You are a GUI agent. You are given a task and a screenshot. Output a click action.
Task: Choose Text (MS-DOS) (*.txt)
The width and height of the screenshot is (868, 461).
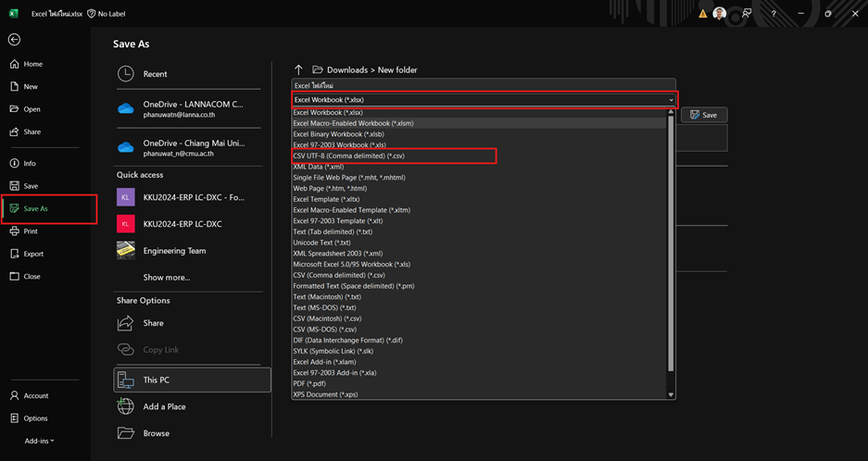tap(480, 307)
